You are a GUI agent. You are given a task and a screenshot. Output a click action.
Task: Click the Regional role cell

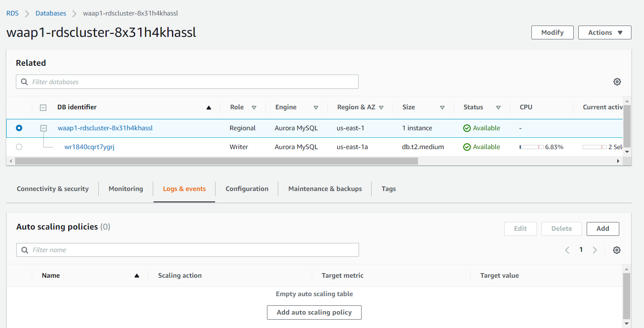[x=243, y=128]
